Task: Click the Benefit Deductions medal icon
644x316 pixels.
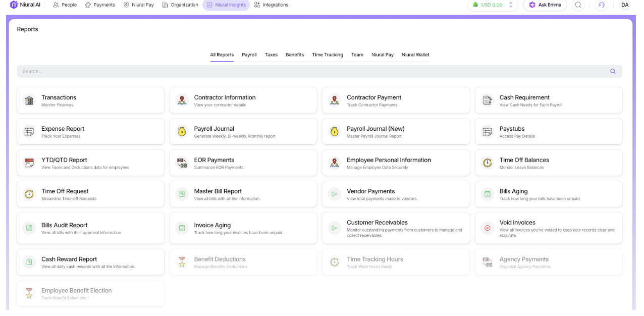Action: click(182, 262)
